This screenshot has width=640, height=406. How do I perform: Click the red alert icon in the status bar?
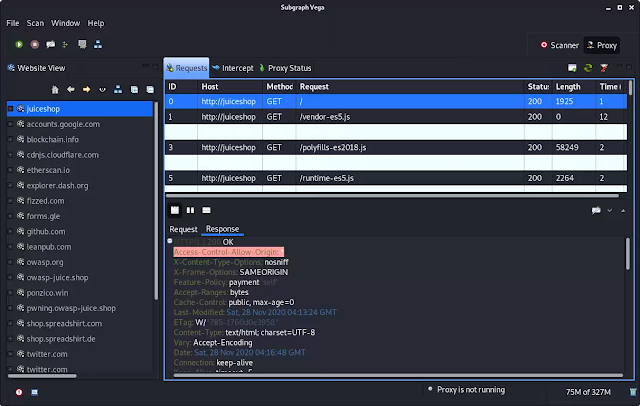coord(19,392)
